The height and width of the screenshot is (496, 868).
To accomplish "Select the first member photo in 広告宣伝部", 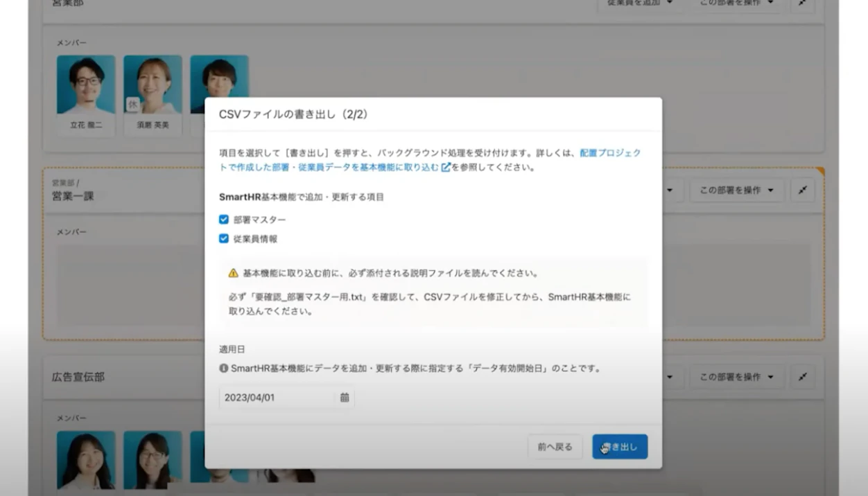I will [x=86, y=460].
